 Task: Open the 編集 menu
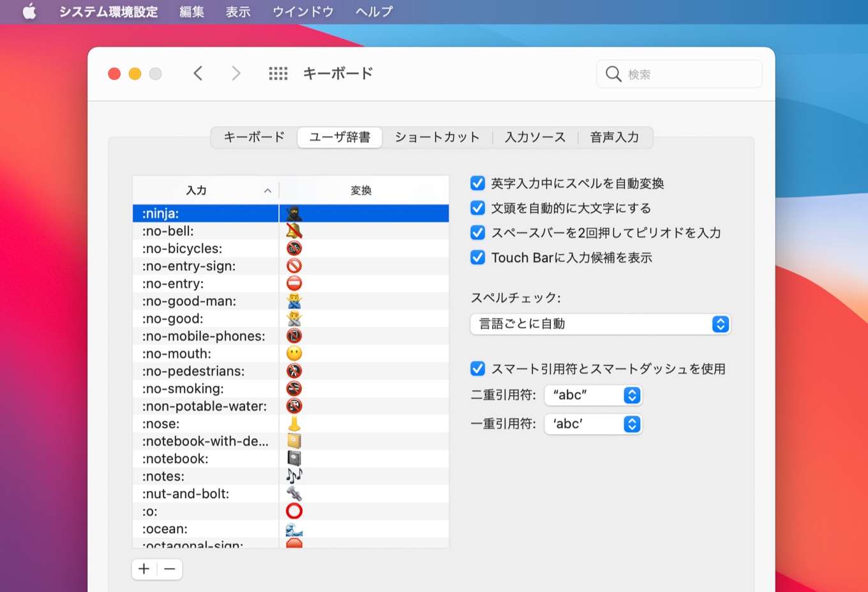tap(191, 11)
